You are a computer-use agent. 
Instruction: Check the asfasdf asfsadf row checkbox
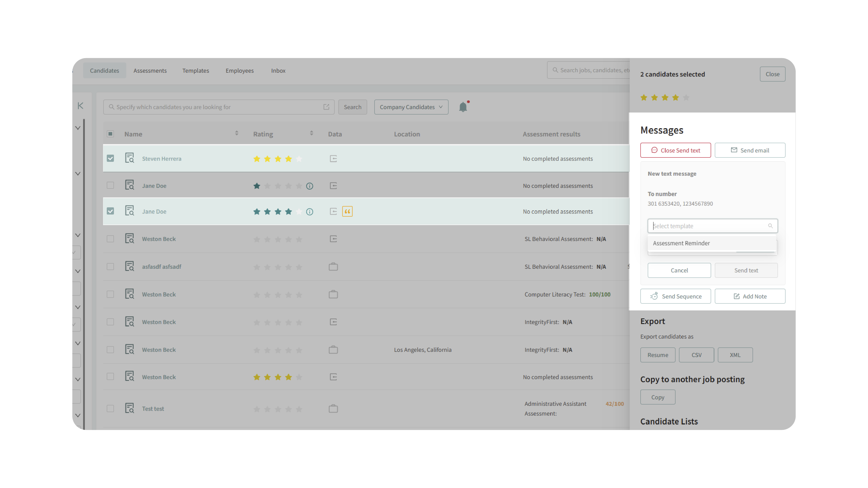coord(110,266)
